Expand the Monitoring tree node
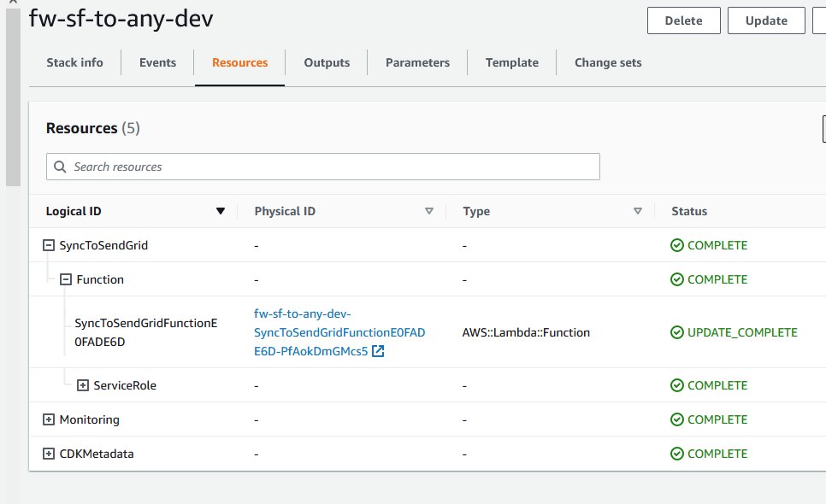 click(x=49, y=419)
